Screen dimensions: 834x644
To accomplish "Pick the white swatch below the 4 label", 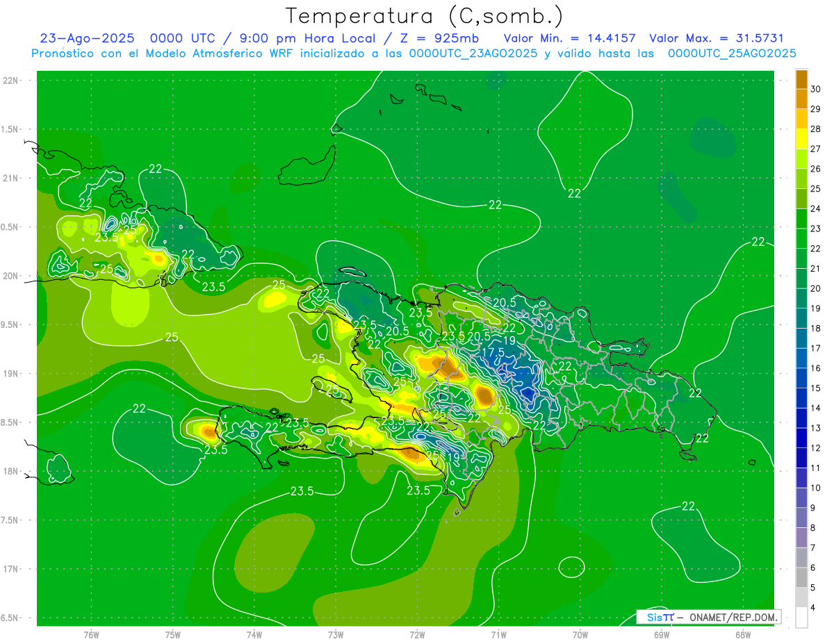I will (802, 618).
